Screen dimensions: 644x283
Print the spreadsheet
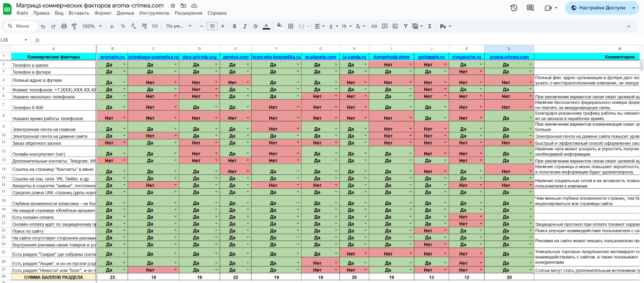point(64,26)
